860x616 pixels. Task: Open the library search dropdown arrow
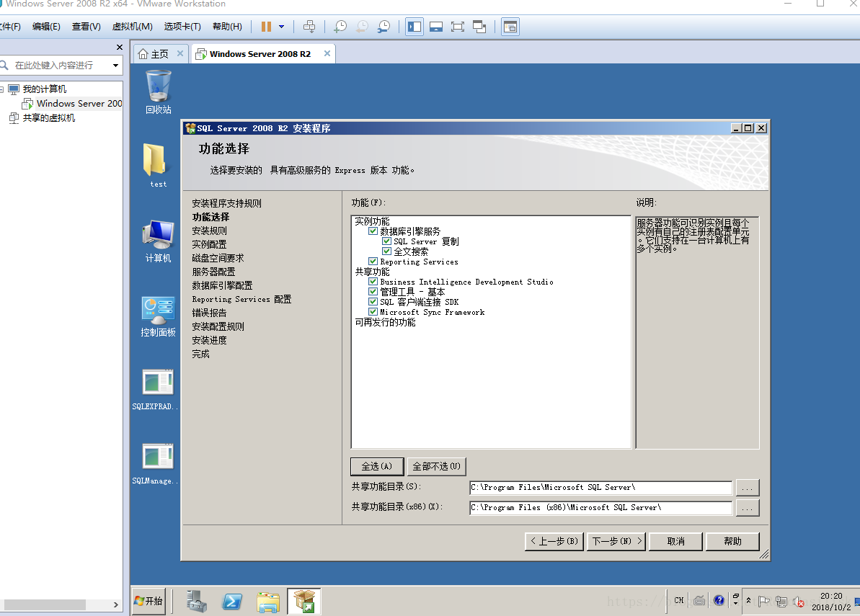(116, 66)
